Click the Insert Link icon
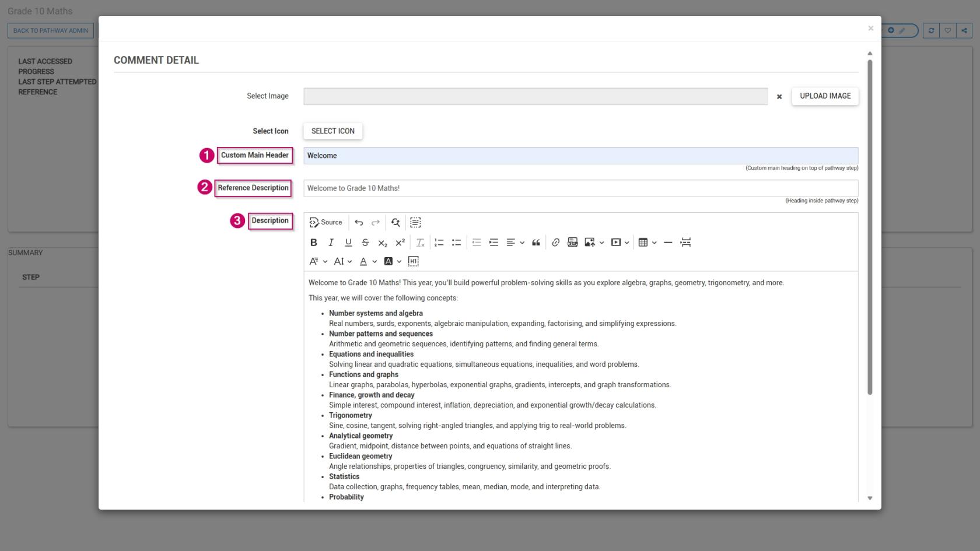 [x=555, y=243]
